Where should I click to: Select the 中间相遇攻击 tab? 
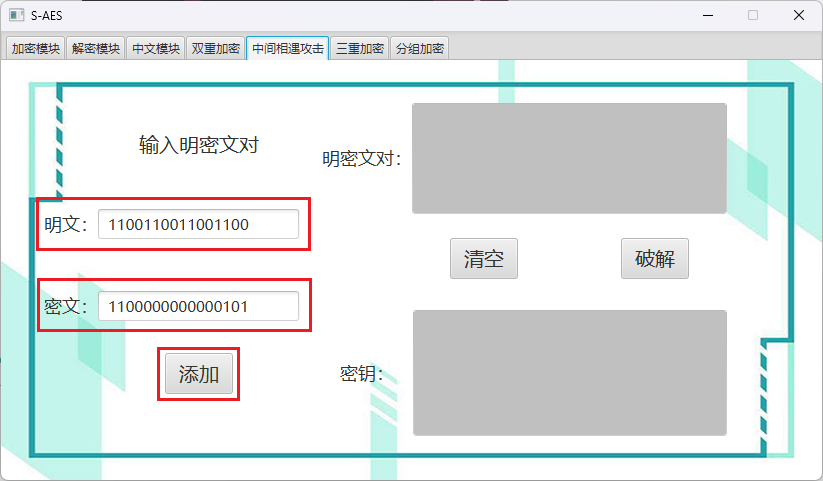click(x=287, y=48)
